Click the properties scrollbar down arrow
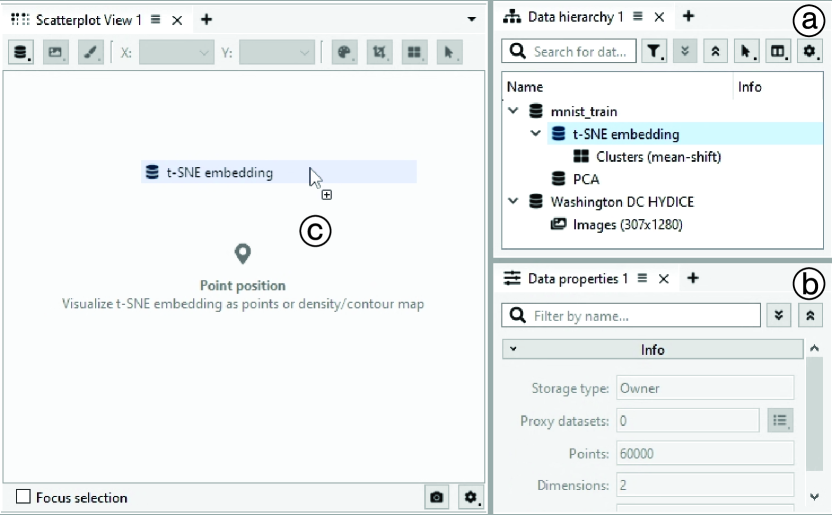Viewport: 832px width, 515px height. tap(814, 496)
